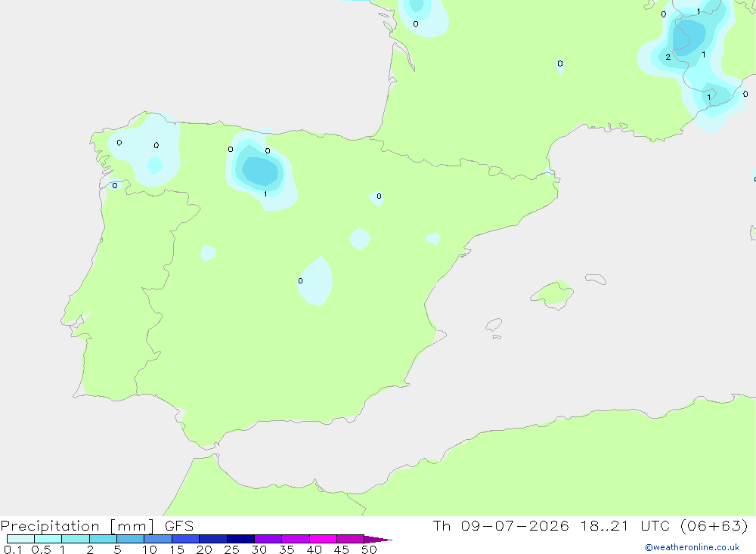
Task: Click the 5–10 mm legend color swatch
Action: coord(130,539)
